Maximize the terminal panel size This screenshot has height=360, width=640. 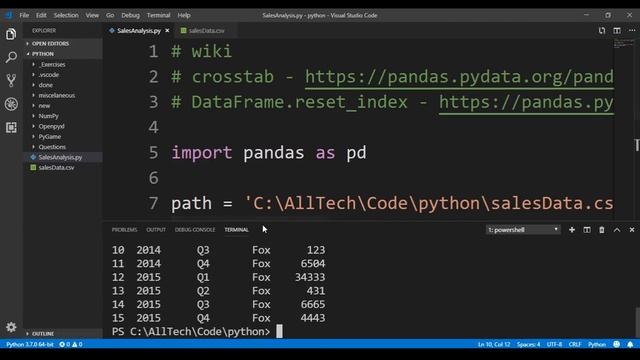(x=617, y=230)
